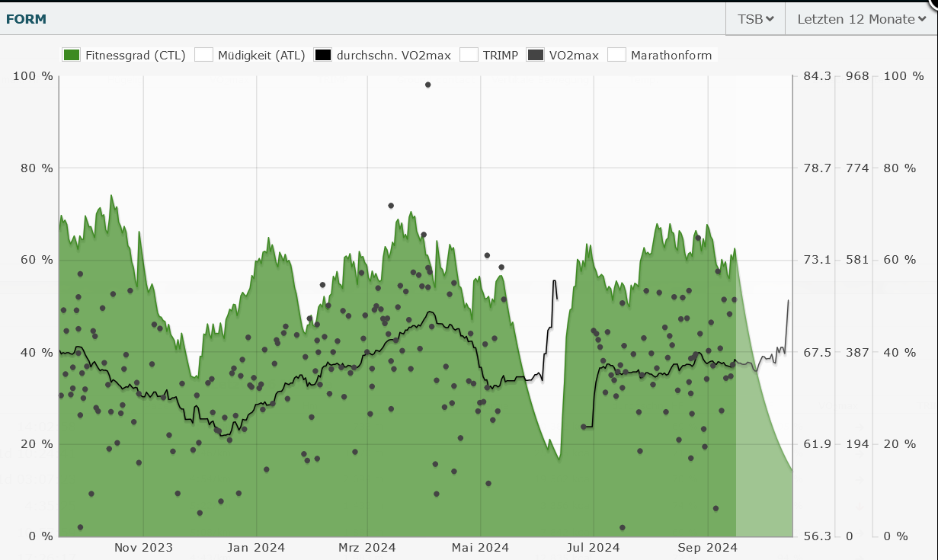Viewport: 938px width, 560px height.
Task: Toggle the TRIMP series legend box
Action: pyautogui.click(x=469, y=55)
